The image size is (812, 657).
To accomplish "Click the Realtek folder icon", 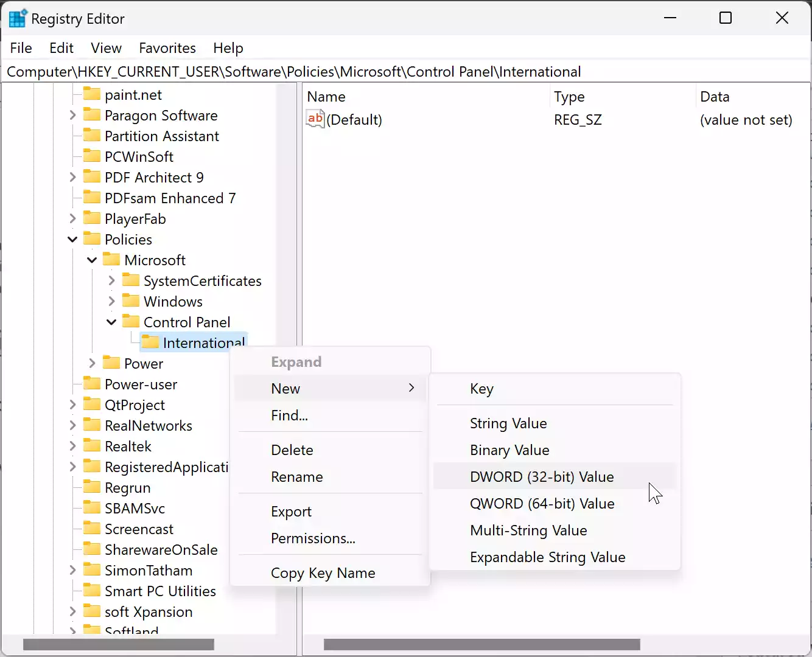I will pyautogui.click(x=92, y=446).
